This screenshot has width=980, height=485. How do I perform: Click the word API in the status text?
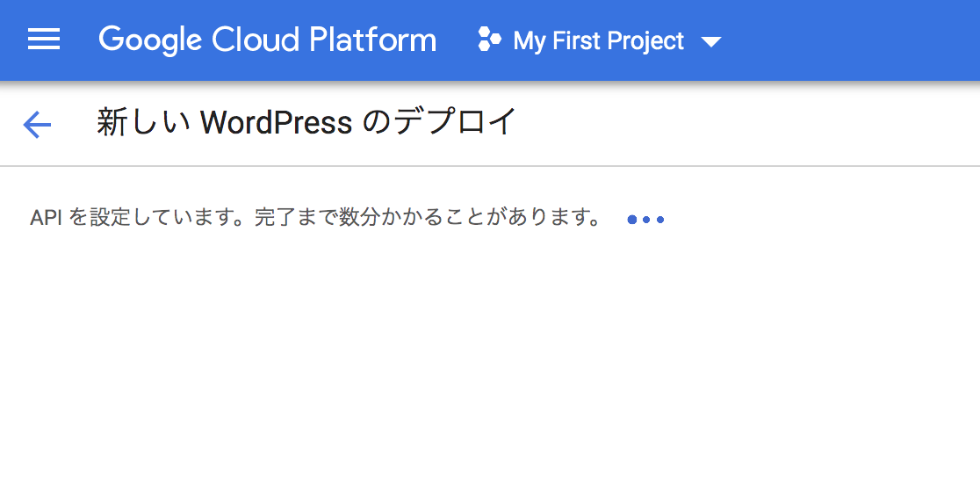coord(46,219)
